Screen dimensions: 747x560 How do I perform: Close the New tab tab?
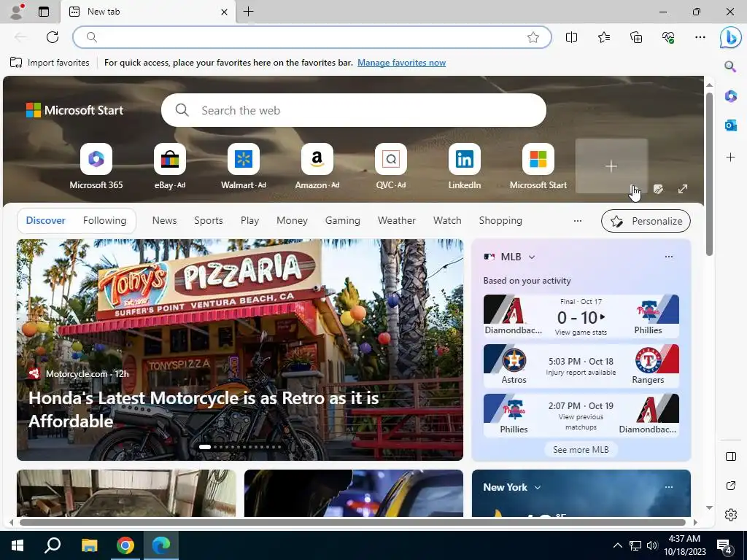click(224, 12)
